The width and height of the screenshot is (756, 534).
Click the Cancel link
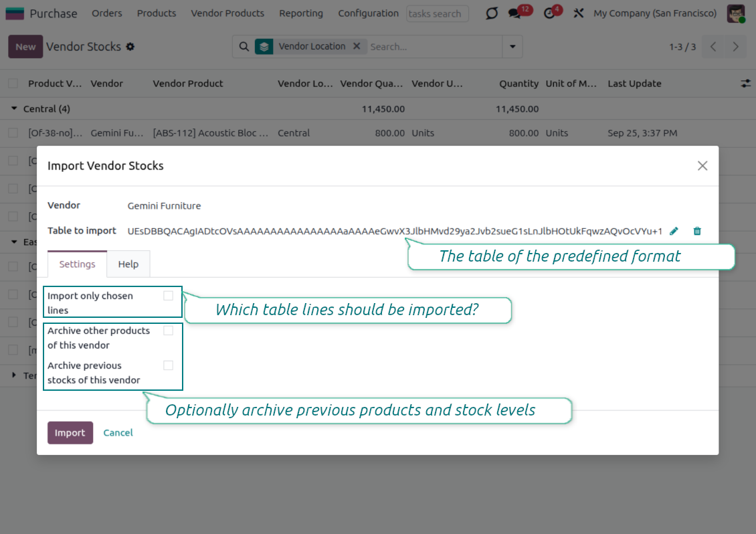point(118,433)
